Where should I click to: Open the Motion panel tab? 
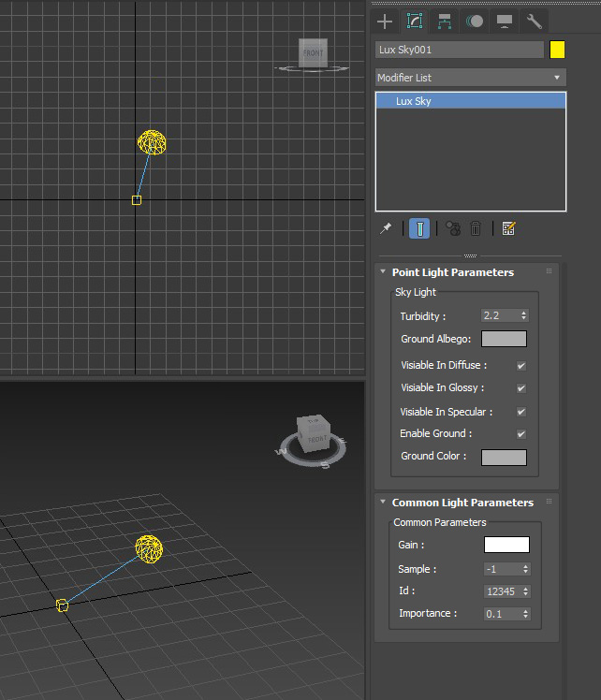(x=475, y=22)
